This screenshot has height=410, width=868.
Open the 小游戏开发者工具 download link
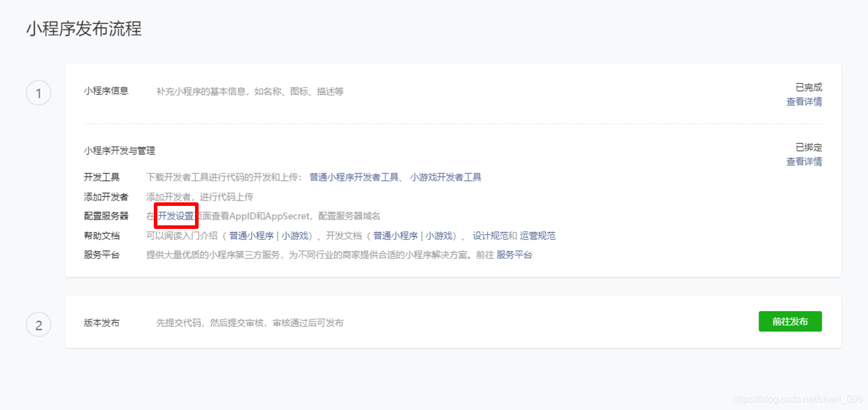click(446, 177)
